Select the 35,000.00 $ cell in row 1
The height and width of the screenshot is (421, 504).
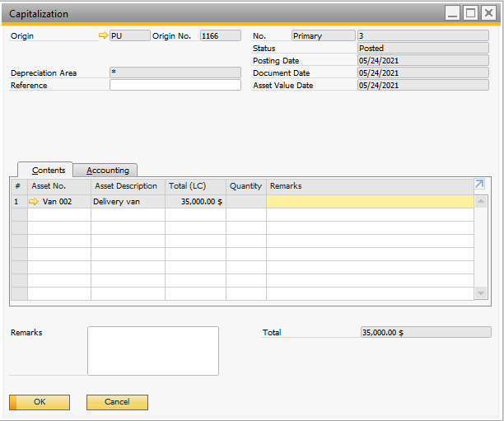(195, 202)
